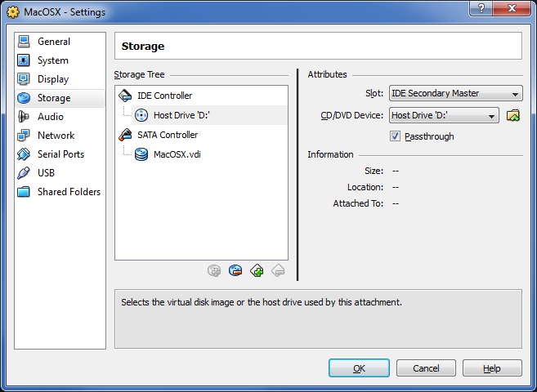The height and width of the screenshot is (392, 537).
Task: Click the Cancel button
Action: tap(426, 368)
